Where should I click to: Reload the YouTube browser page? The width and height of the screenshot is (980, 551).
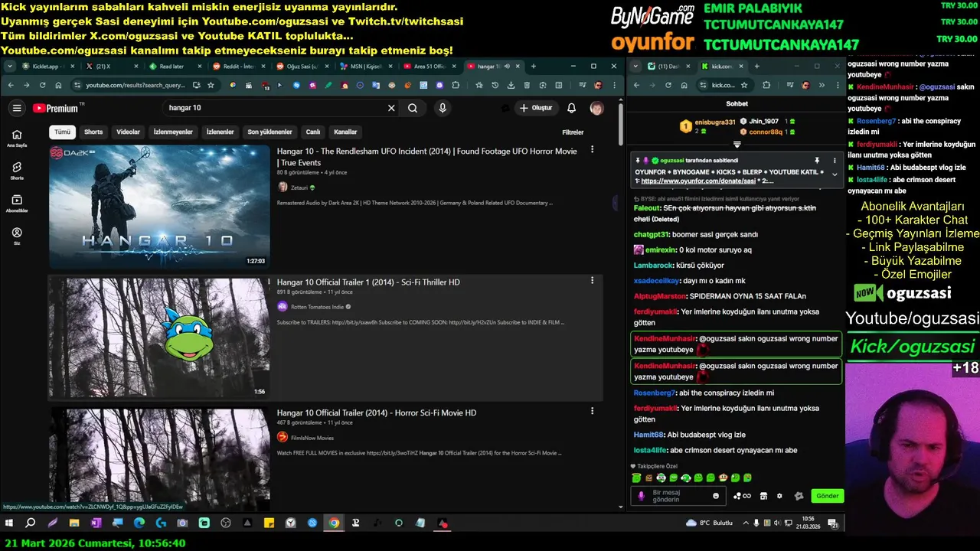43,85
